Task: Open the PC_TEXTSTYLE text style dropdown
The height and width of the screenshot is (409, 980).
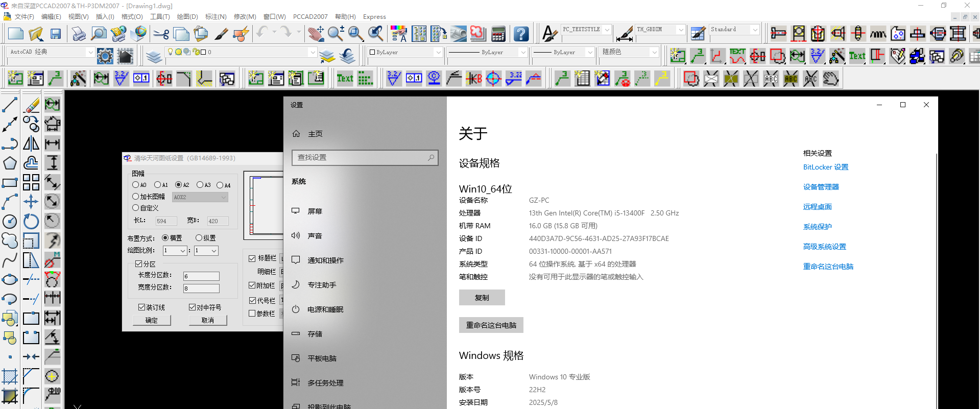Action: click(607, 30)
